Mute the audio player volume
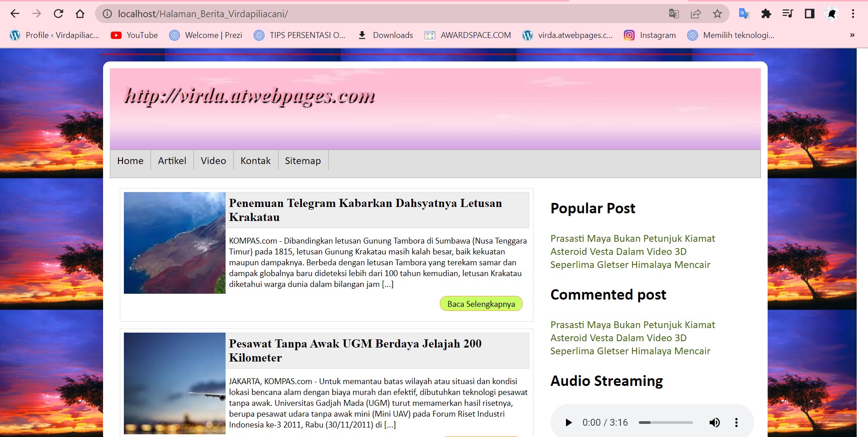The image size is (868, 437). (714, 423)
